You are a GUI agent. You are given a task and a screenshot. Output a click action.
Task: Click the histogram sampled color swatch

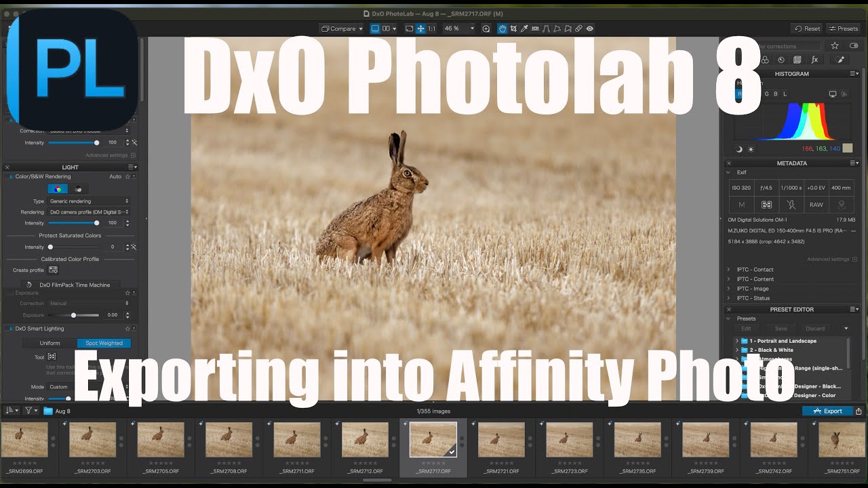click(x=848, y=148)
